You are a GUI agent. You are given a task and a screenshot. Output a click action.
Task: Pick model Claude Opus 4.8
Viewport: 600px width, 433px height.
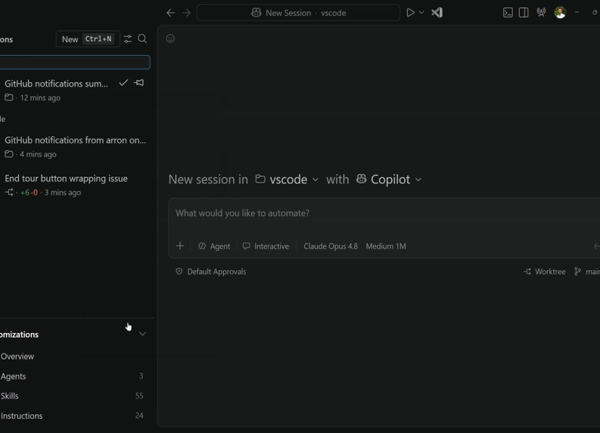click(x=331, y=246)
